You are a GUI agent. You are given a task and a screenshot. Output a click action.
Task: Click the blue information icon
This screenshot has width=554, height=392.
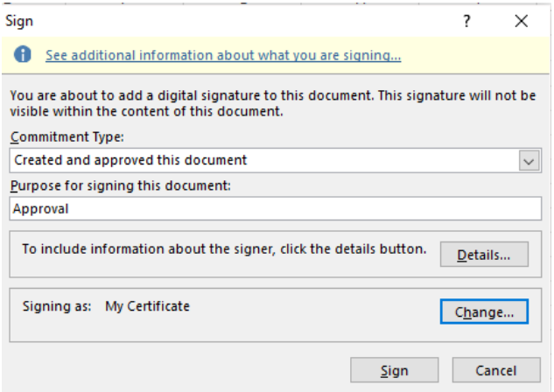pyautogui.click(x=23, y=55)
